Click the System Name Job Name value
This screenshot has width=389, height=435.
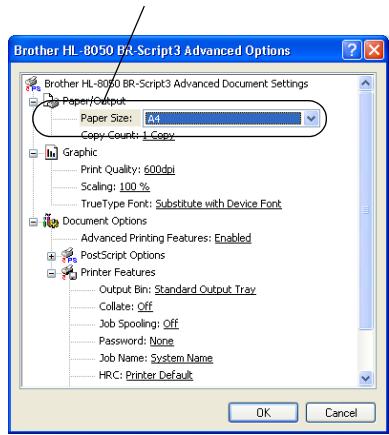click(182, 358)
